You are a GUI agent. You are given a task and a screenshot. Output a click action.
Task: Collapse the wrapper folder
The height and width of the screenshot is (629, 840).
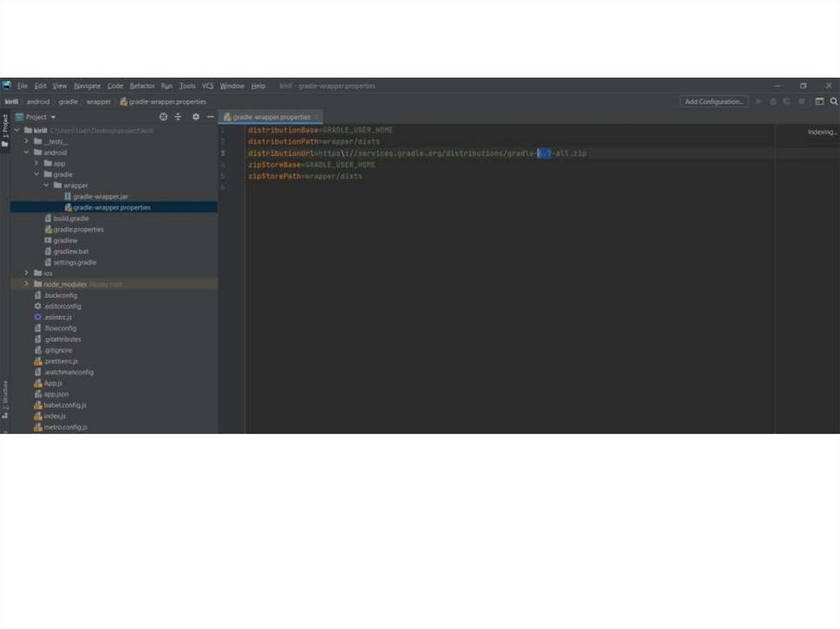point(47,185)
